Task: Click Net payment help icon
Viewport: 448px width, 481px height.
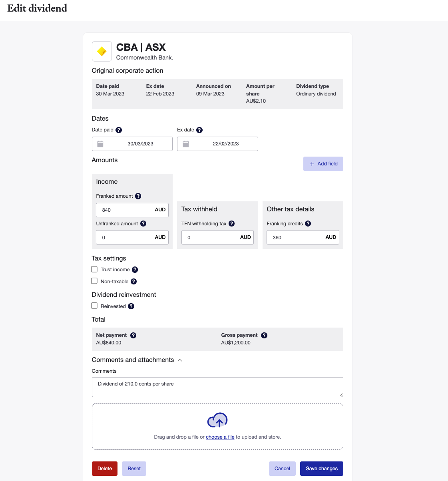Action: click(133, 335)
